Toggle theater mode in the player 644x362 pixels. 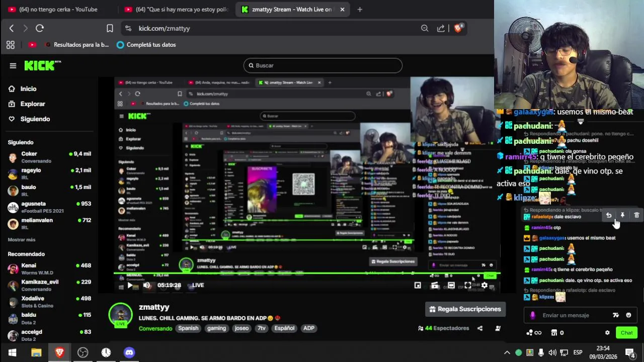click(451, 285)
